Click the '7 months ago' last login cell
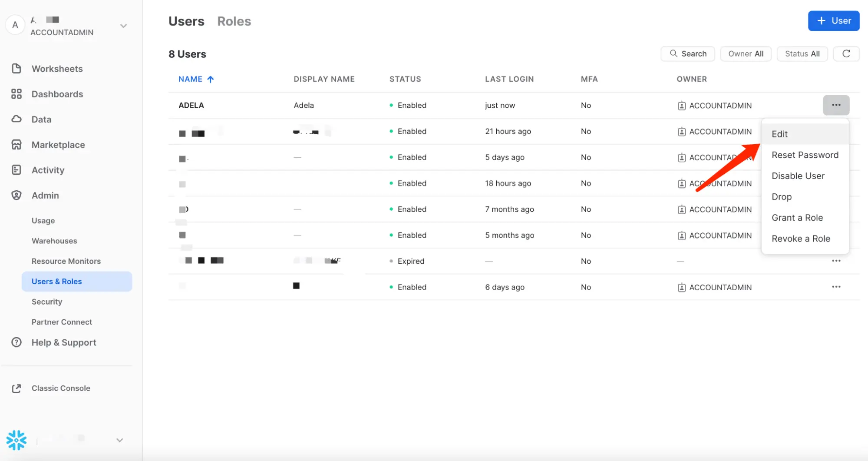The height and width of the screenshot is (461, 868). [x=509, y=209]
